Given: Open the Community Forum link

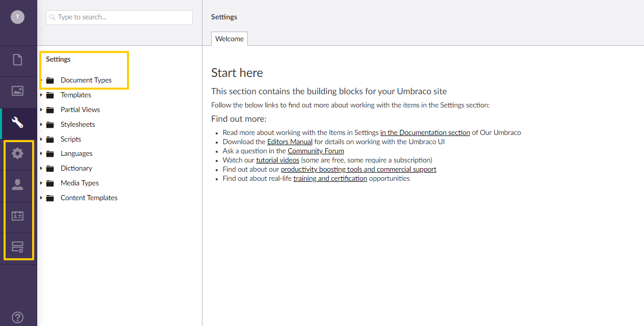Looking at the screenshot, I should pos(316,151).
